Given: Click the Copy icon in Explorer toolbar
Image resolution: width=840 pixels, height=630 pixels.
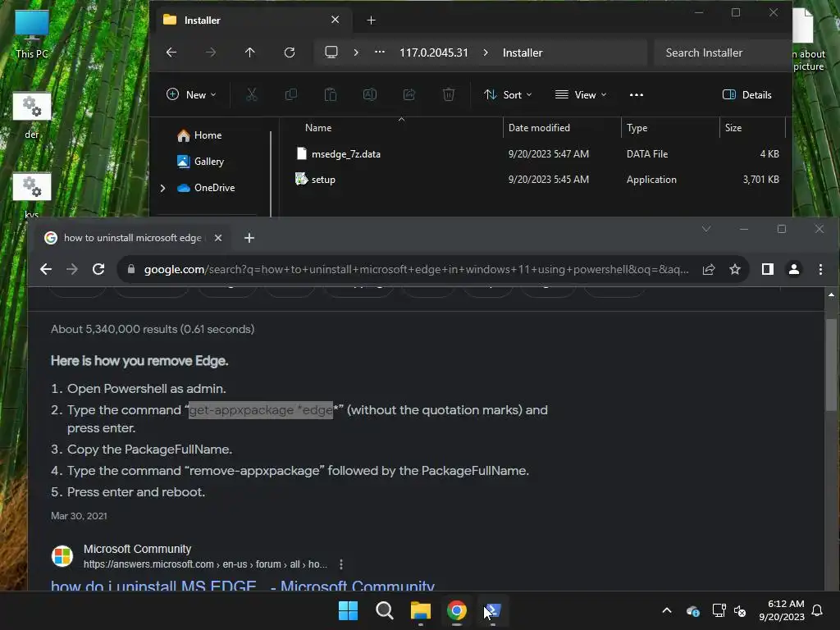Looking at the screenshot, I should [x=291, y=95].
